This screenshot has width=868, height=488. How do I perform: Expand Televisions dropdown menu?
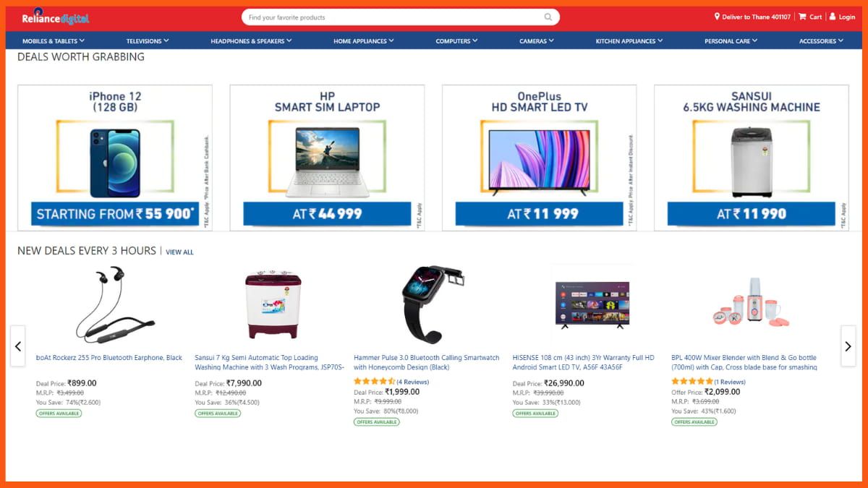click(148, 41)
